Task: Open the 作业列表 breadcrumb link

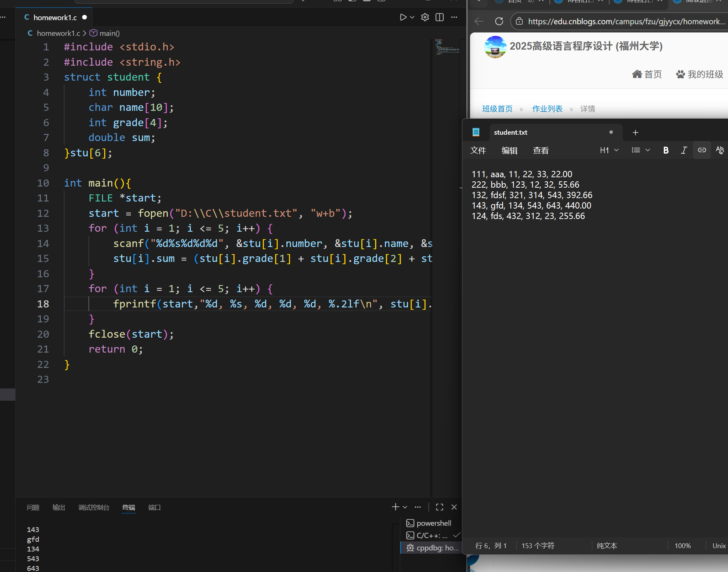Action: [547, 109]
